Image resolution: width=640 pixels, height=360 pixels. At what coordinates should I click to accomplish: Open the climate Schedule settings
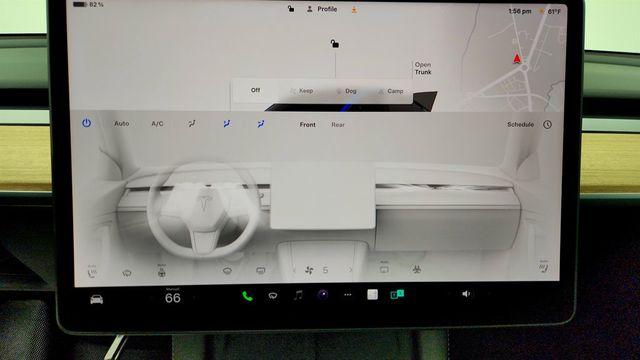click(x=520, y=124)
